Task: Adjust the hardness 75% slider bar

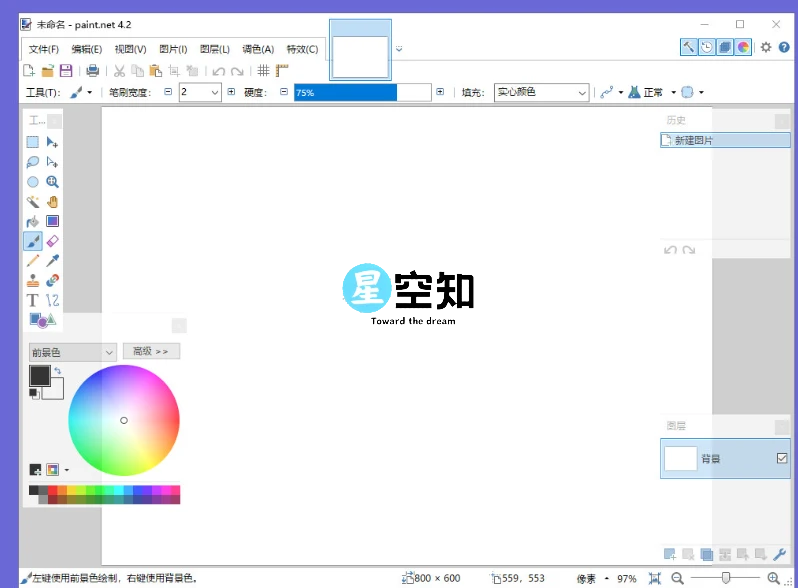Action: click(x=362, y=93)
